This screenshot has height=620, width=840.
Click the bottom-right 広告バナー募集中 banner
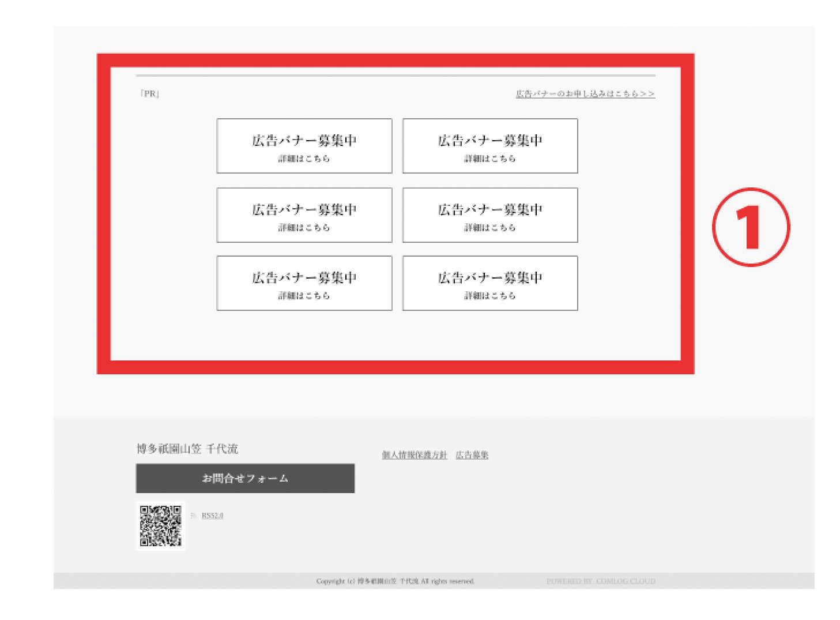490,283
